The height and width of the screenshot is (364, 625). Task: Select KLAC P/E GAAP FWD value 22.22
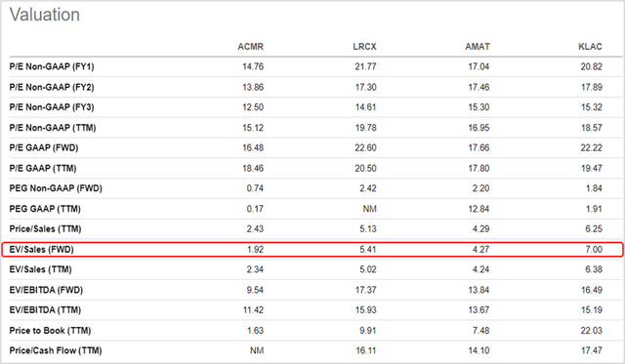591,147
